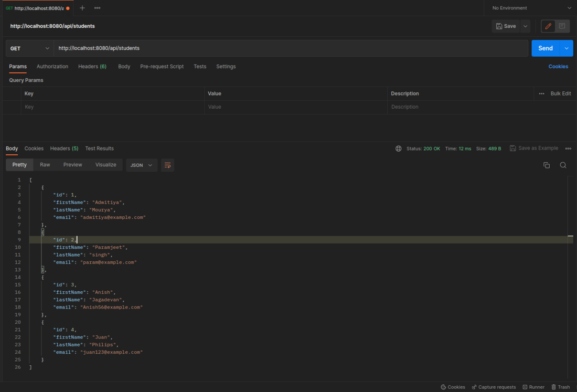View the response in Raw format
The height and width of the screenshot is (392, 577).
(x=45, y=165)
